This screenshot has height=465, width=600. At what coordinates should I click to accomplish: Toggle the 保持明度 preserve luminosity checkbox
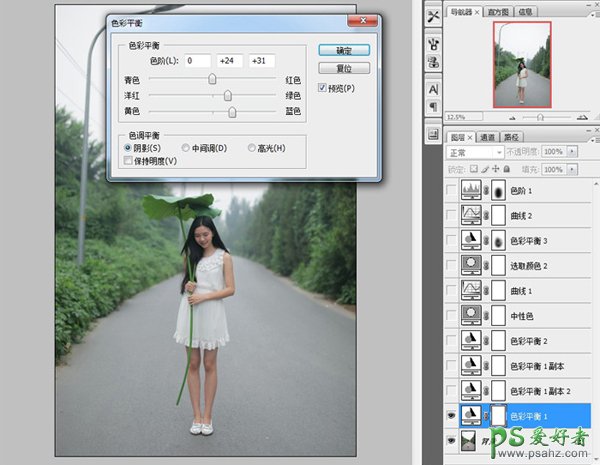(127, 160)
